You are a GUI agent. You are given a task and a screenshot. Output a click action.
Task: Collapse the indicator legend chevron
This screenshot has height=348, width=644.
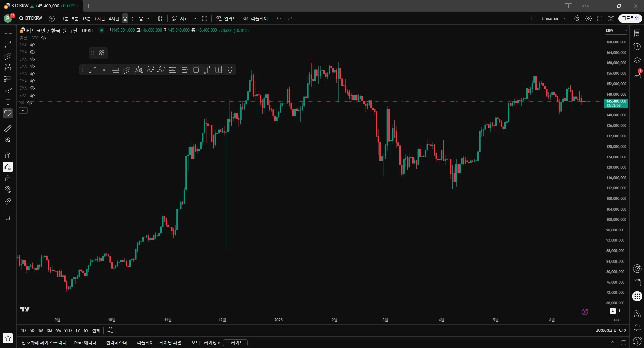tap(23, 110)
